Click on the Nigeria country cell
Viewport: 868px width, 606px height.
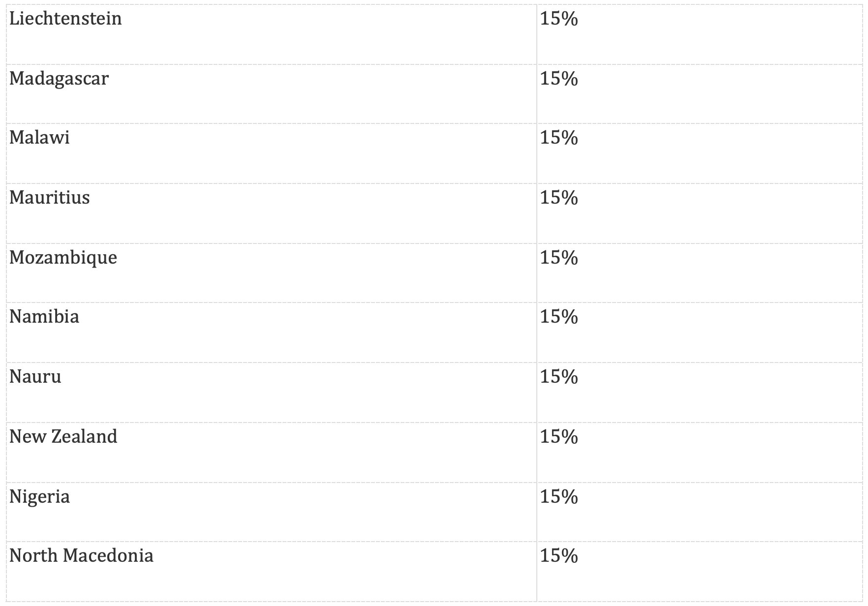click(x=39, y=496)
